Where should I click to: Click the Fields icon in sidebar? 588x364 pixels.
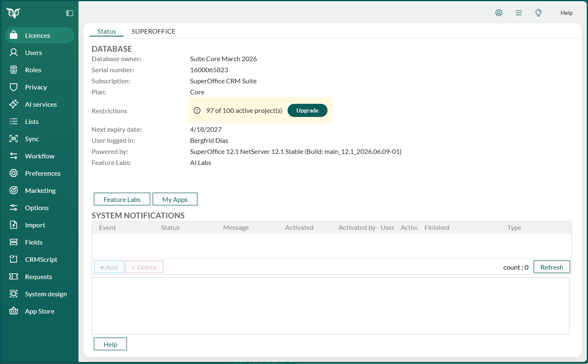click(x=14, y=242)
